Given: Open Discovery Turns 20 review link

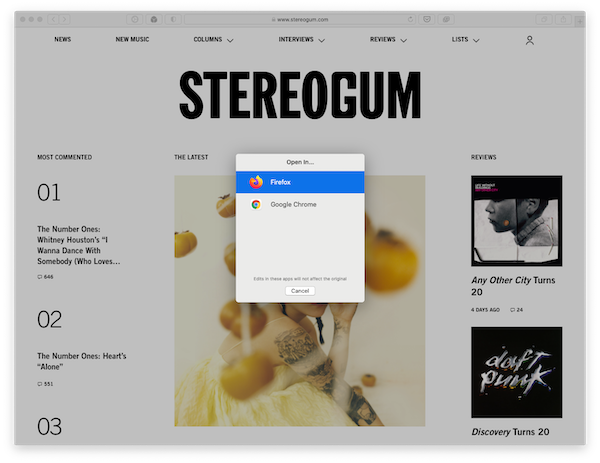Looking at the screenshot, I should point(510,432).
